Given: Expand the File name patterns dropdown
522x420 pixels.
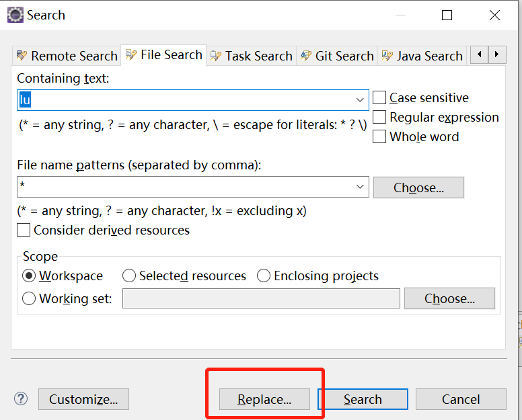Looking at the screenshot, I should pos(359,187).
